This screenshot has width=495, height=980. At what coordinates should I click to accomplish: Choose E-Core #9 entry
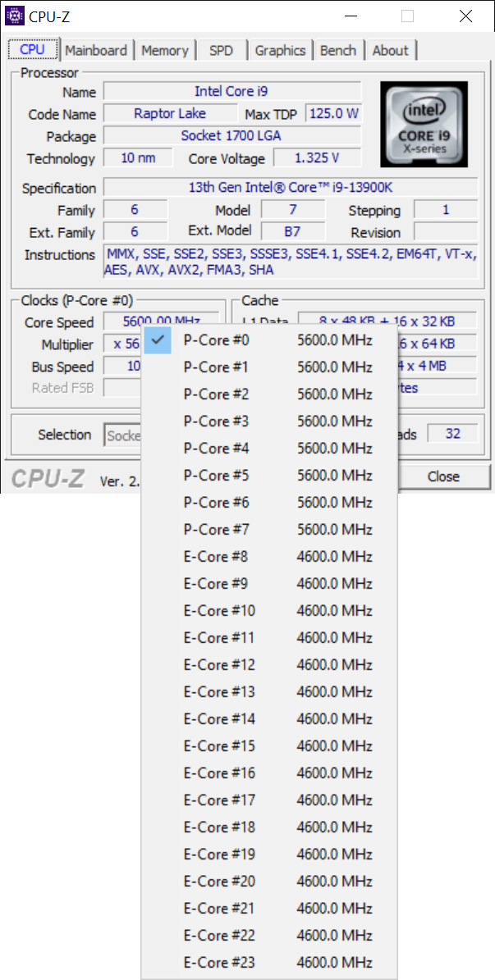coord(269,584)
